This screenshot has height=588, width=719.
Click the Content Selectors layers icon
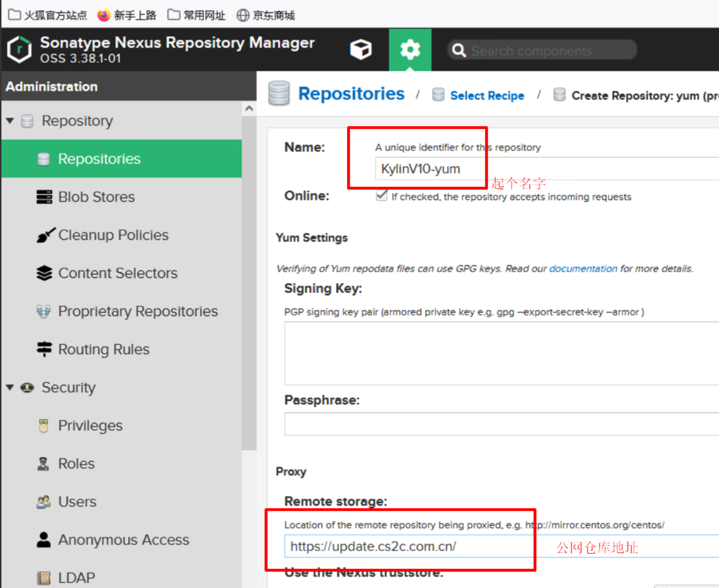tap(44, 273)
